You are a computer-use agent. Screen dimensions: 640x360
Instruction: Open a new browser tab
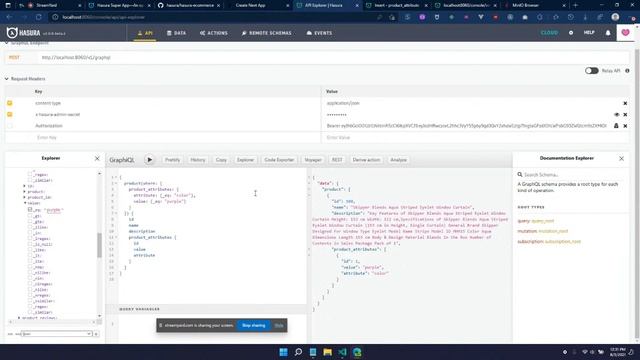point(576,5)
